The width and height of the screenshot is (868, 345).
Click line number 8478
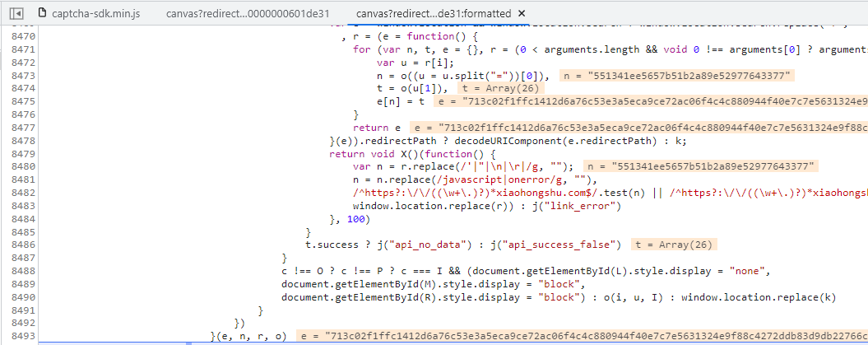point(24,141)
